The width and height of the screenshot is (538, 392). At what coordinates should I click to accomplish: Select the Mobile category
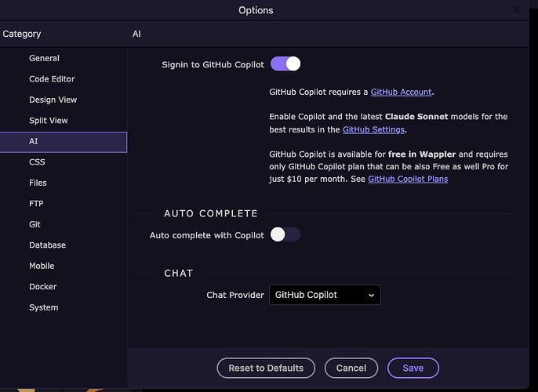[x=42, y=266]
